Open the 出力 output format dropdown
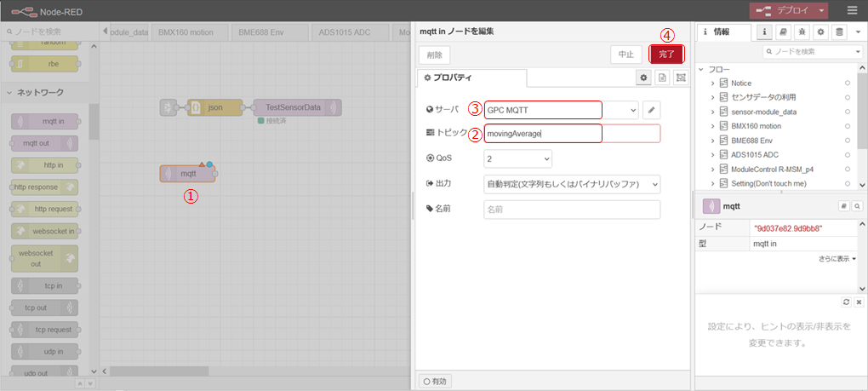The image size is (868, 391). click(x=572, y=184)
